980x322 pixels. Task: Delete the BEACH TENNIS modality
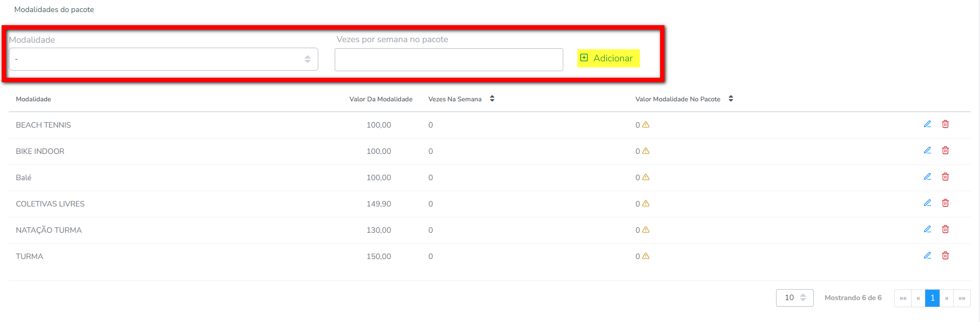[x=945, y=124]
